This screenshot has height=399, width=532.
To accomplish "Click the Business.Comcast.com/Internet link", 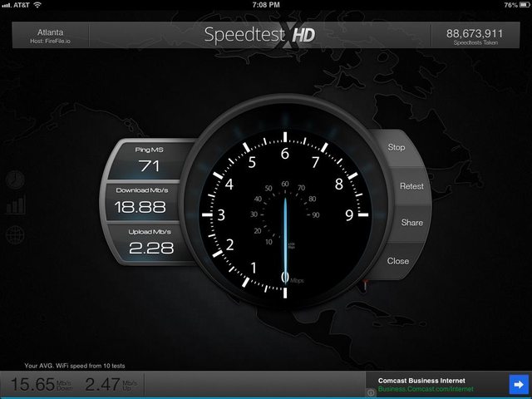I will pyautogui.click(x=426, y=389).
